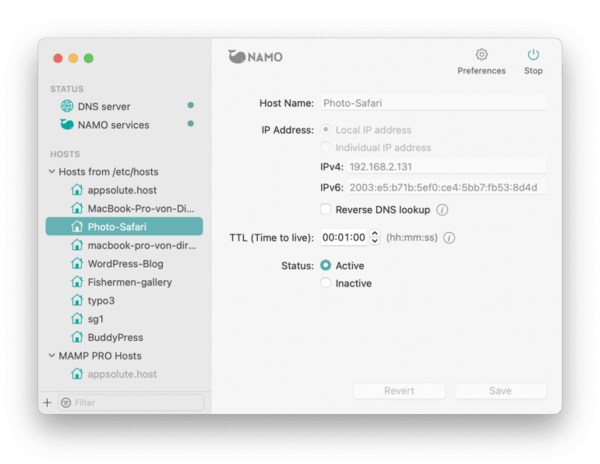Click the NAMO services green status dot
This screenshot has height=464, width=600.
[x=191, y=124]
